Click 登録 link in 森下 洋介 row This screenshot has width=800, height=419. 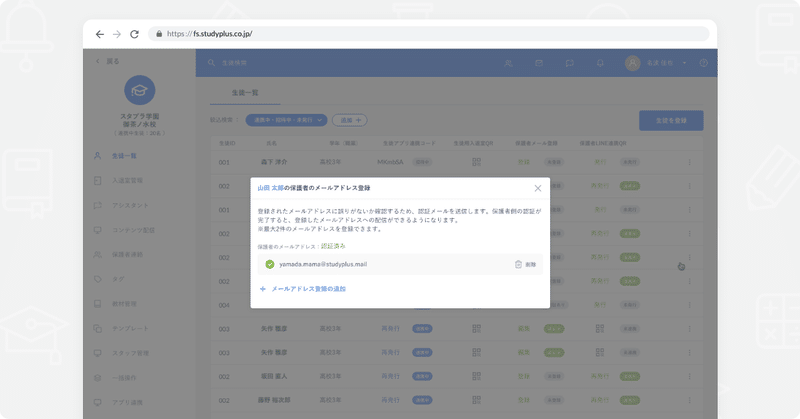[523, 162]
